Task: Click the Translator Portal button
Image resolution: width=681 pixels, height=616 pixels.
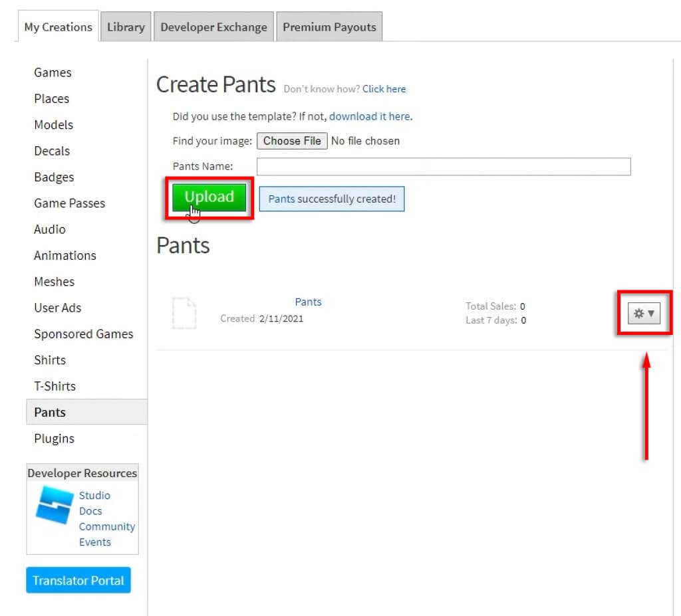Action: 78,580
